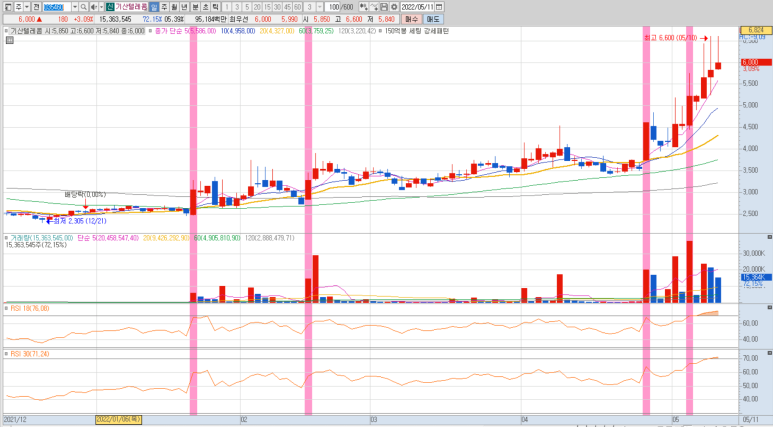This screenshot has width=773, height=427.
Task: Choose the 15 interval button
Action: pos(267,7)
